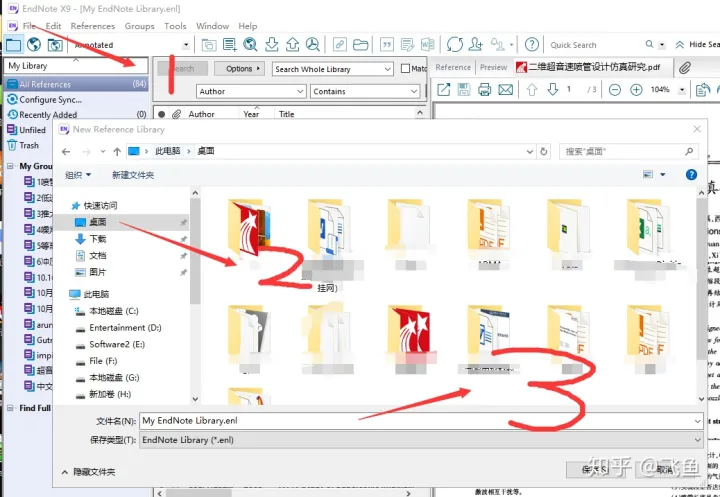This screenshot has width=720, height=497.
Task: Click Export upload-arrow toolbar icon
Action: [x=292, y=45]
